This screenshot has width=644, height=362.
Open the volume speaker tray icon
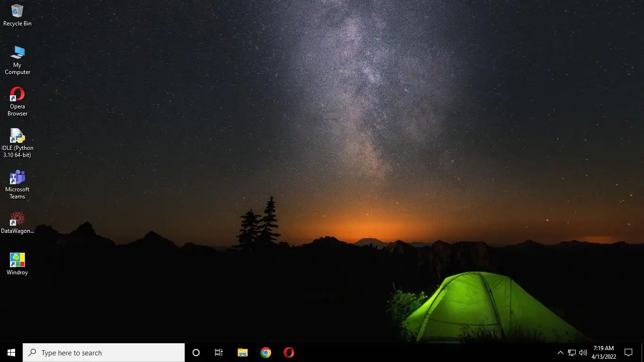pos(583,353)
